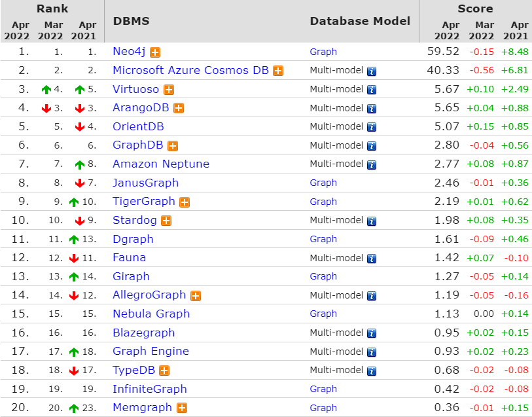This screenshot has width=532, height=417.
Task: Click the +8.48 yearly change for Neo4j
Action: [515, 52]
